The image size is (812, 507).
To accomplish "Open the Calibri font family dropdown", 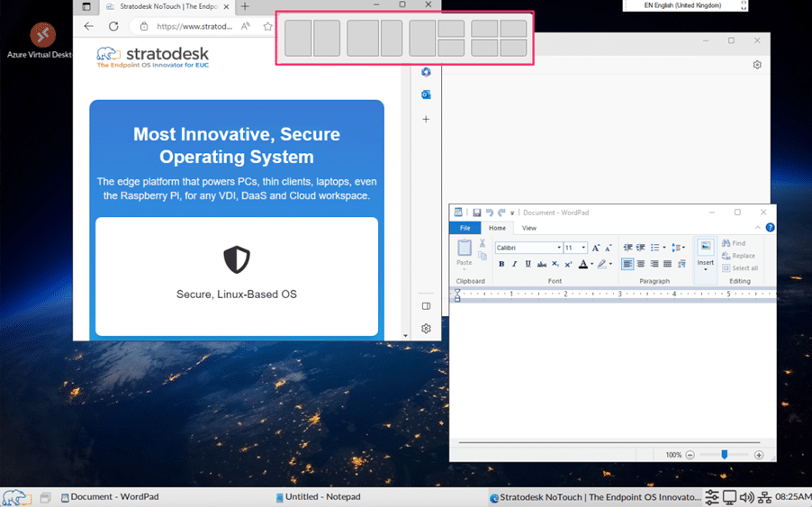I will pos(559,248).
